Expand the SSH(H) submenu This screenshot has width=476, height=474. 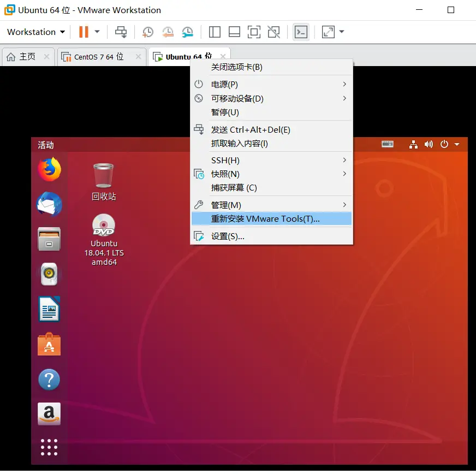[x=272, y=160]
